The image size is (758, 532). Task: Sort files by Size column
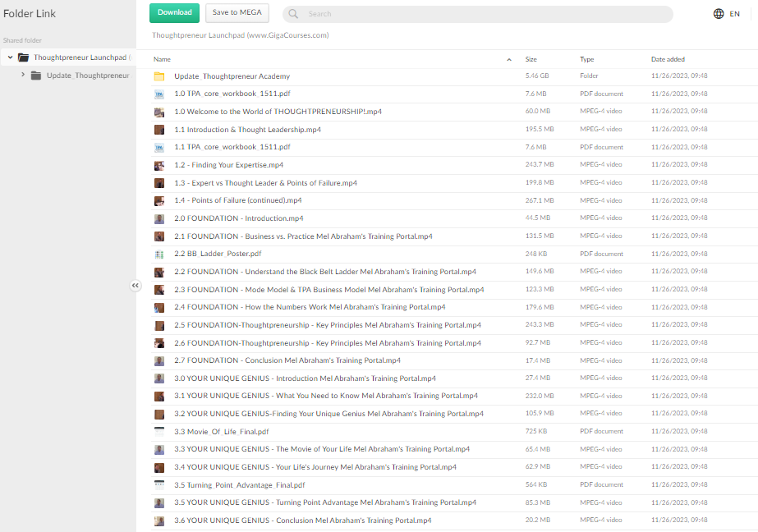pos(531,60)
